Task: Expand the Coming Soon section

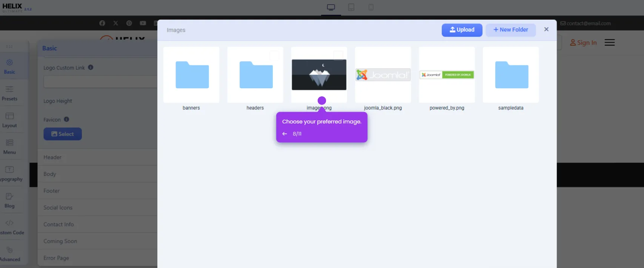Action: [97, 241]
